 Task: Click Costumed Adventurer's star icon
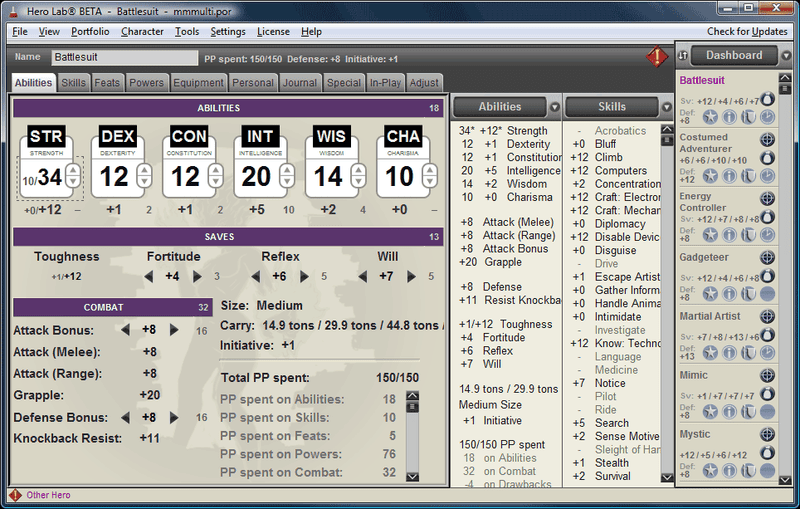[x=710, y=176]
